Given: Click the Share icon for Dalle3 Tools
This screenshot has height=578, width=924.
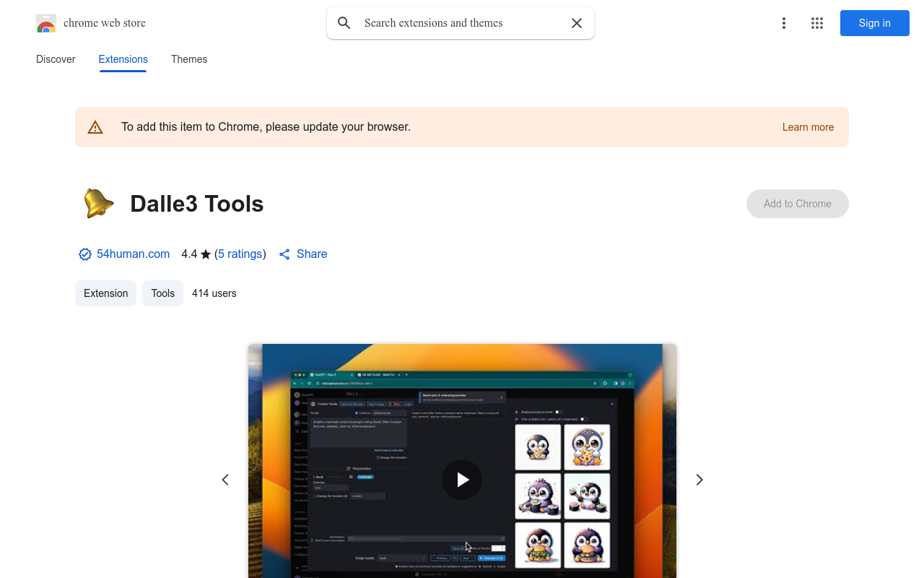Looking at the screenshot, I should click(284, 254).
